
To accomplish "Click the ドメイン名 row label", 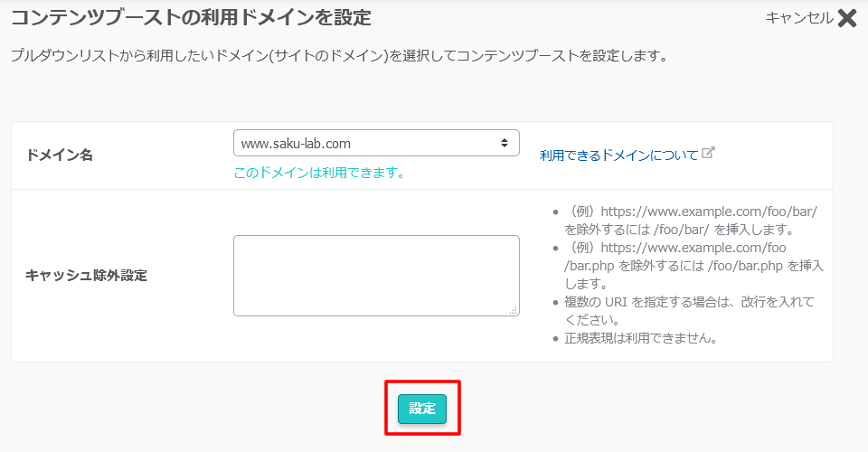I will point(60,155).
